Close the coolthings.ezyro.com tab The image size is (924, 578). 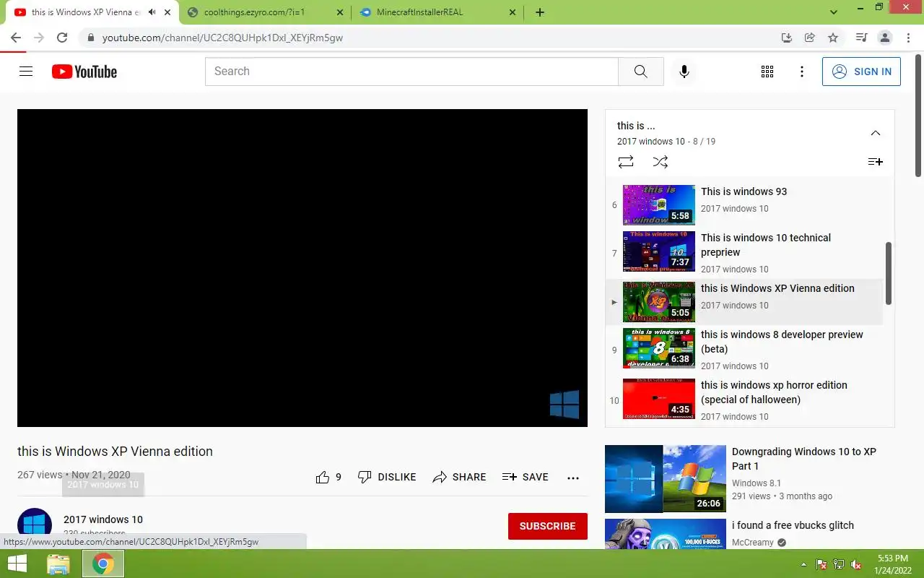point(340,12)
